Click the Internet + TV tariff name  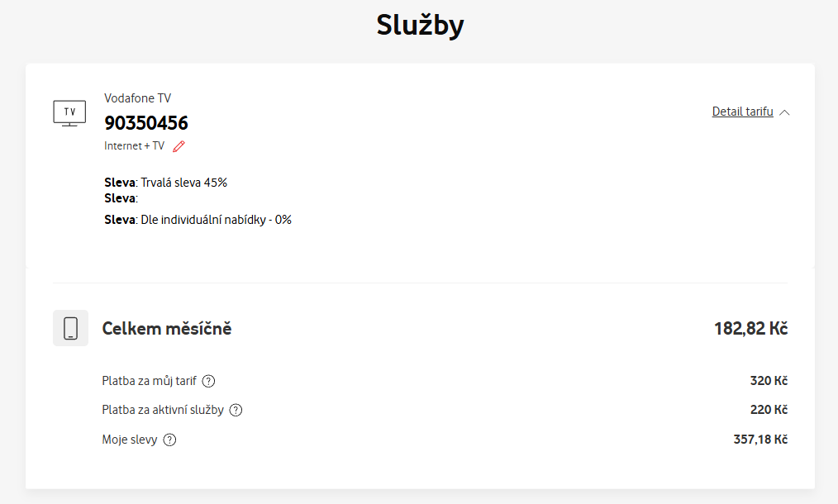[x=134, y=146]
